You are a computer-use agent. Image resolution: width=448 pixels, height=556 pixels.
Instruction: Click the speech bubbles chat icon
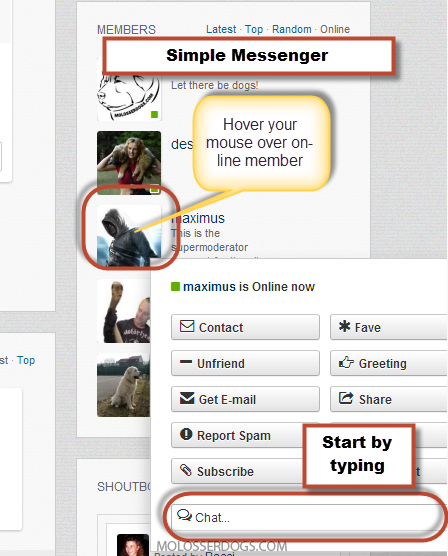coord(184,515)
